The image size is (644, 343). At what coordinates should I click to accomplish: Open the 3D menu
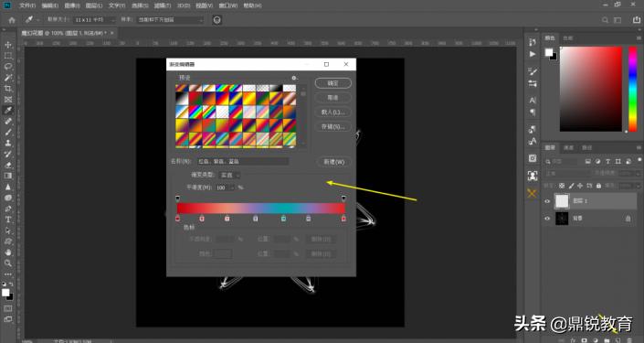184,5
